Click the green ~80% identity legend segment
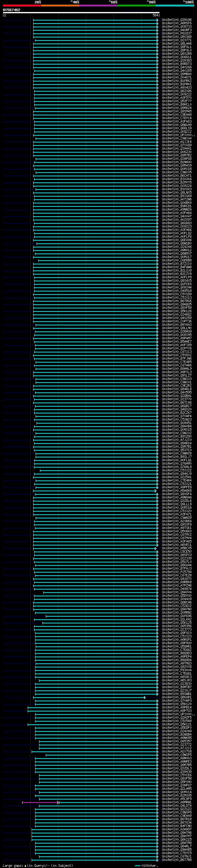Image resolution: width=197 pixels, height=868 pixels. (x=137, y=6)
